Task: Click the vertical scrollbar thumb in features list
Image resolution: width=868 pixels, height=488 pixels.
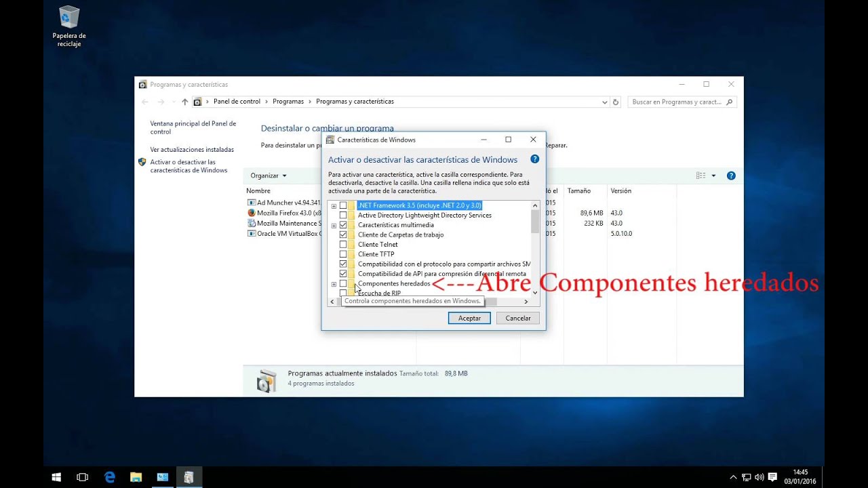Action: coord(535,221)
